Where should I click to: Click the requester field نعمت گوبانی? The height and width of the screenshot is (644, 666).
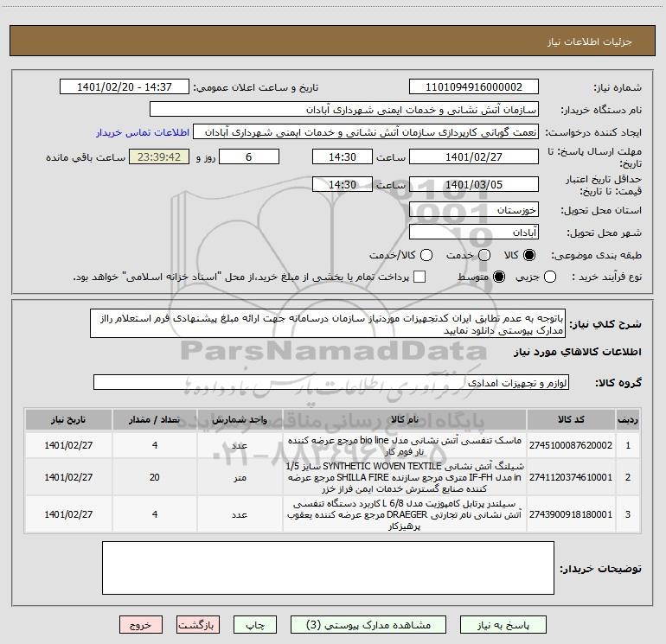coord(366,132)
